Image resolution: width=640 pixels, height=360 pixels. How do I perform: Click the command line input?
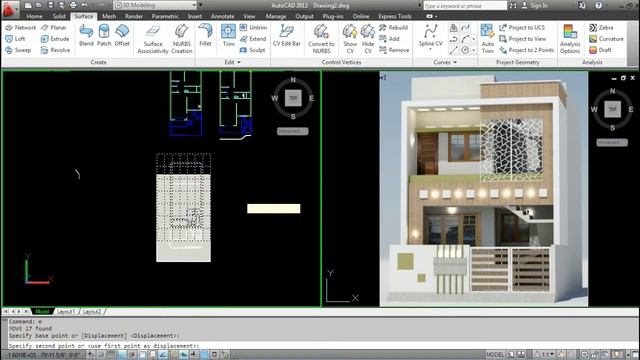coord(322,346)
